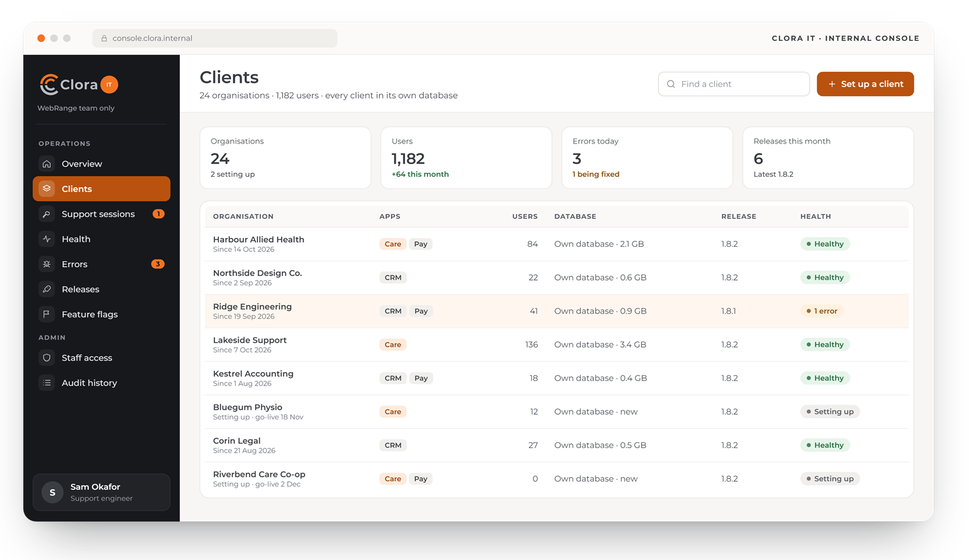Click the lock icon in address bar
969x560 pixels.
[104, 38]
